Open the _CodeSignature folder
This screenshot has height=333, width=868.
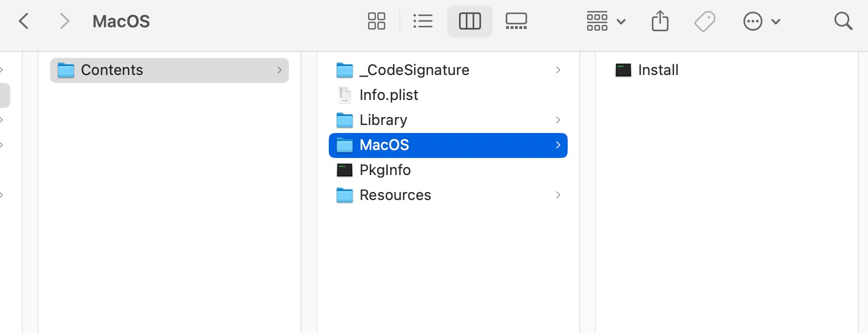pyautogui.click(x=414, y=70)
